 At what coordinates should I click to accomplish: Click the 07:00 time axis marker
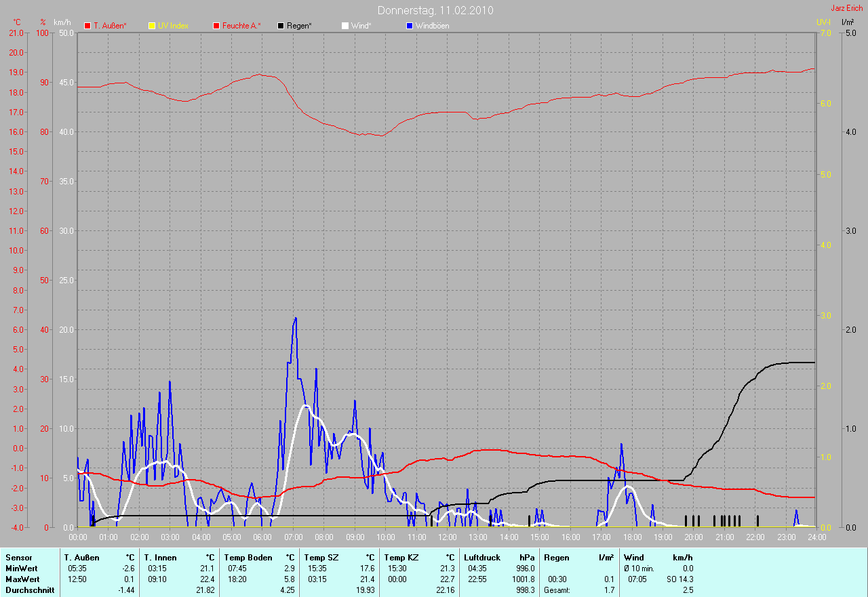pos(293,537)
